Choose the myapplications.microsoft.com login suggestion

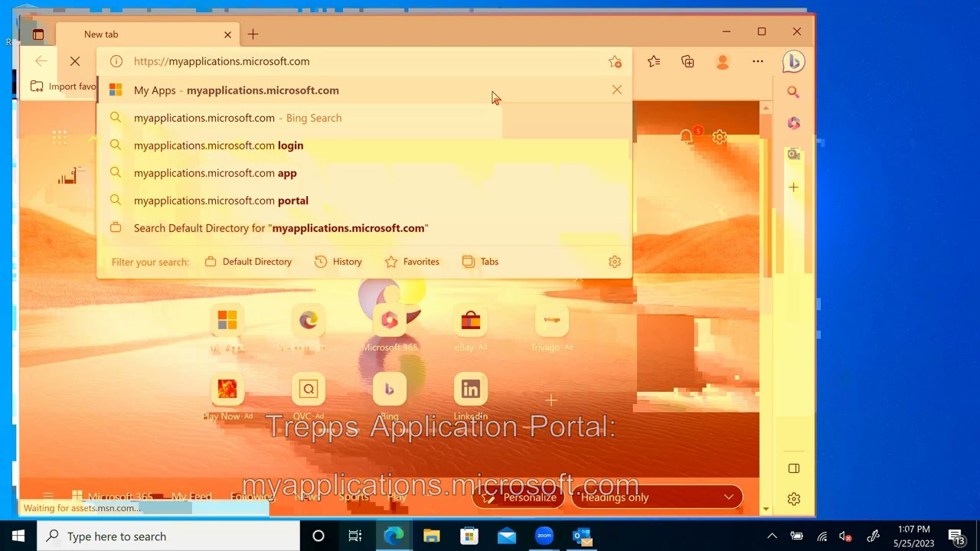click(364, 145)
